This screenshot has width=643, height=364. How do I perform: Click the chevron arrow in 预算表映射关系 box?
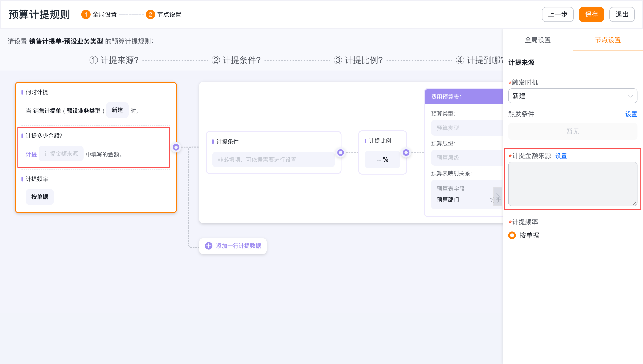[x=498, y=196]
